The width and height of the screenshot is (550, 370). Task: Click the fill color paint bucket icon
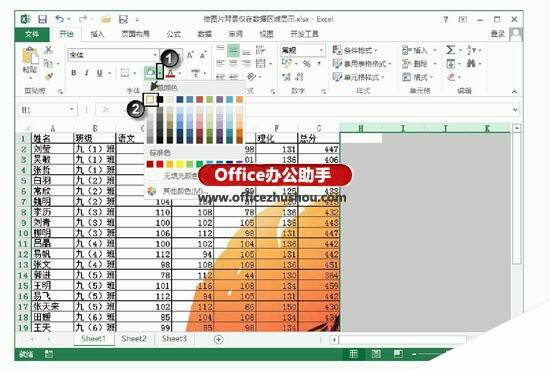(x=150, y=73)
